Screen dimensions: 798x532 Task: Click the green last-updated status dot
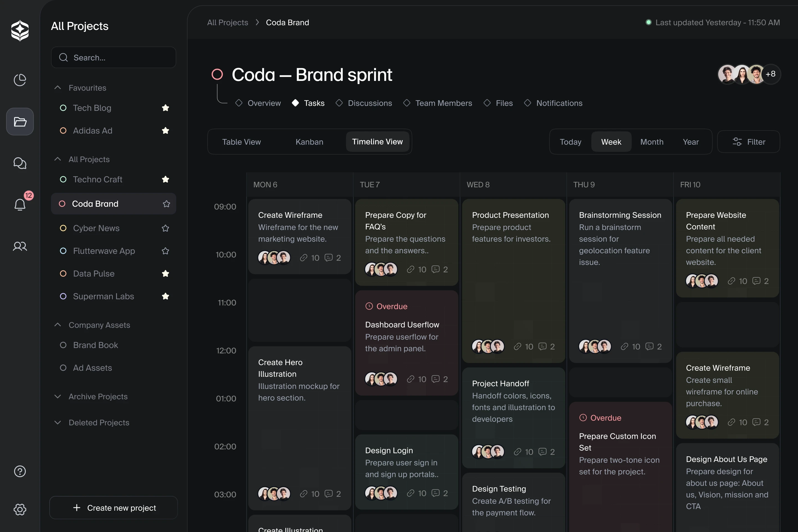[648, 22]
